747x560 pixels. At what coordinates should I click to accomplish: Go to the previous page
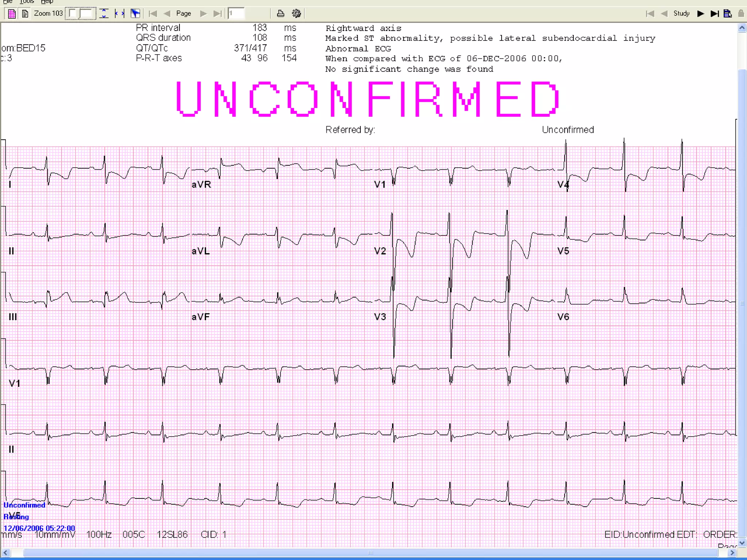point(167,14)
